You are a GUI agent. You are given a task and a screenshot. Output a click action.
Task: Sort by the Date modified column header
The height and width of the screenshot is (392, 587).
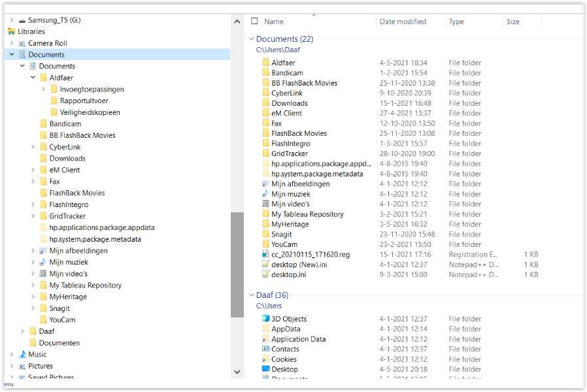click(403, 22)
